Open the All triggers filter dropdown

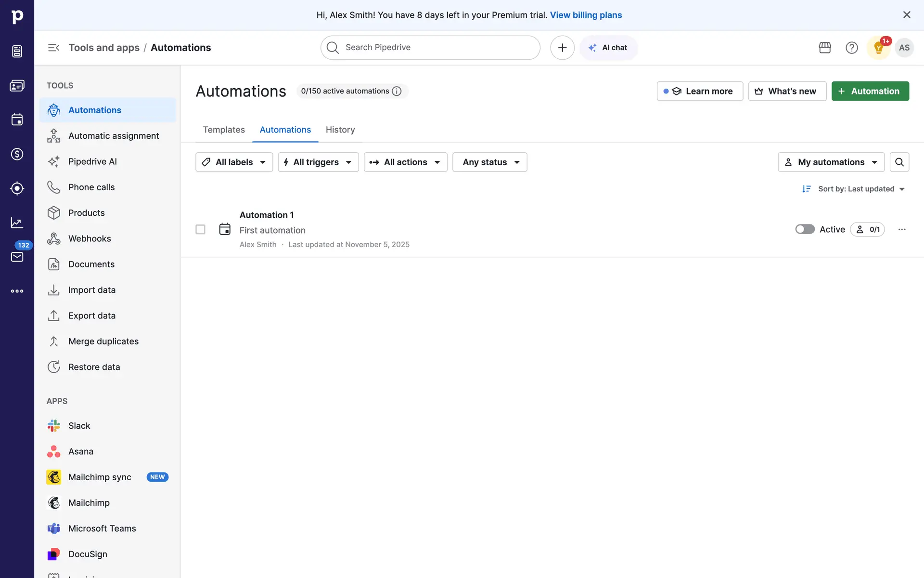(x=318, y=162)
